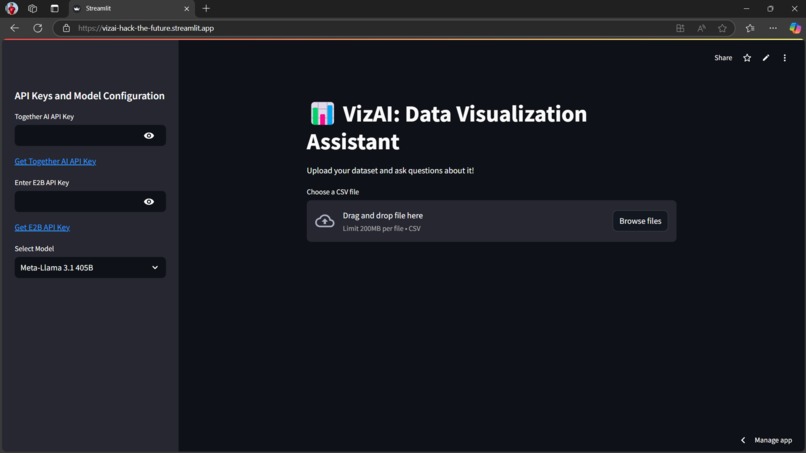
Task: Open the tab actions menu
Action: pyautogui.click(x=54, y=8)
